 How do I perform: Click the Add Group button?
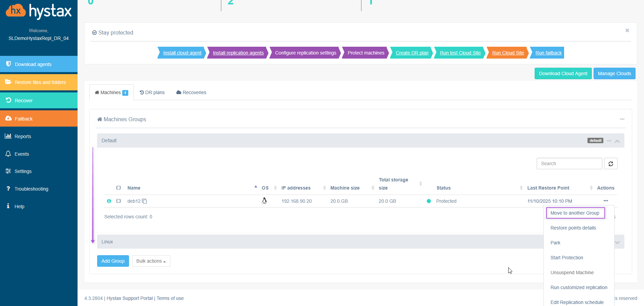point(113,261)
